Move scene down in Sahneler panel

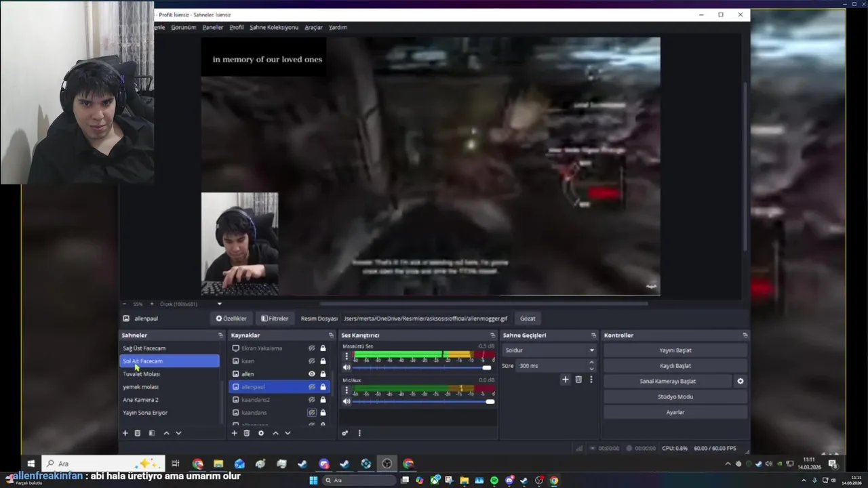178,433
